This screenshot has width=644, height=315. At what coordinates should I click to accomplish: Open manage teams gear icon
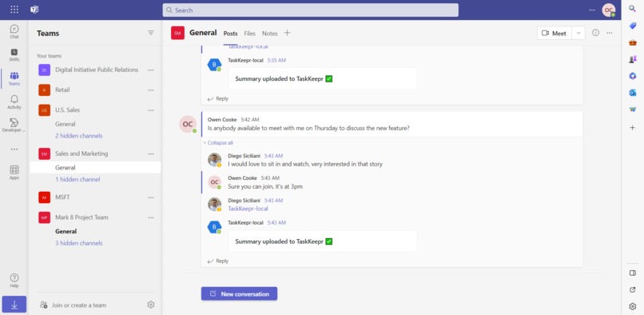[151, 305]
